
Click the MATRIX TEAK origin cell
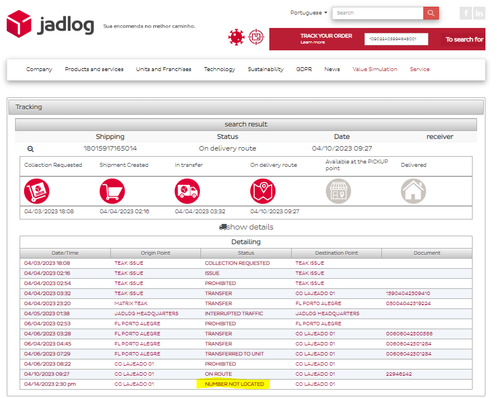tap(131, 304)
